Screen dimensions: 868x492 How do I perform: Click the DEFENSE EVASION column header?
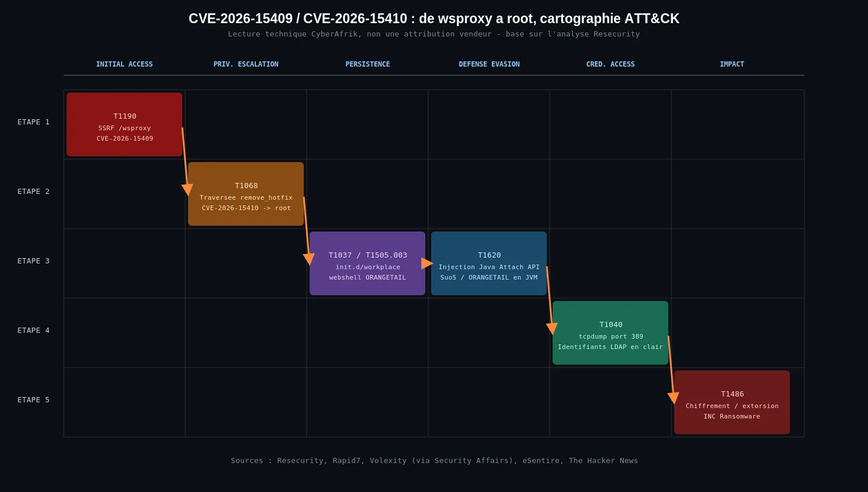pos(489,64)
